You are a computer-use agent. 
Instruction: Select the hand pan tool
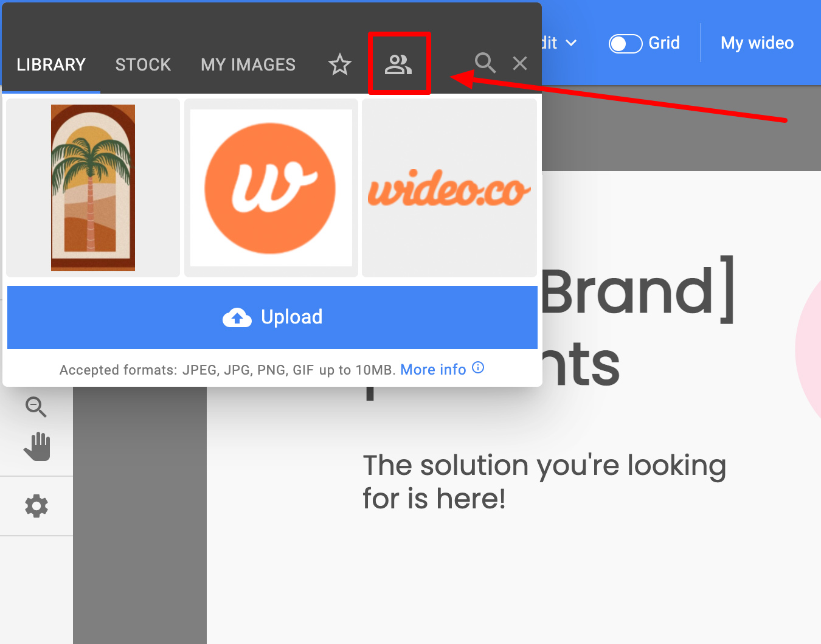pyautogui.click(x=37, y=446)
